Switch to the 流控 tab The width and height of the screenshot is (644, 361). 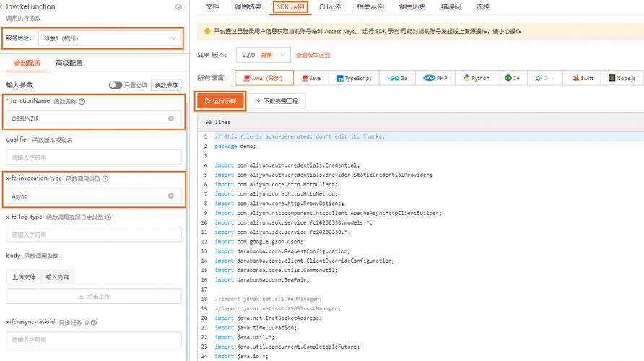click(483, 7)
